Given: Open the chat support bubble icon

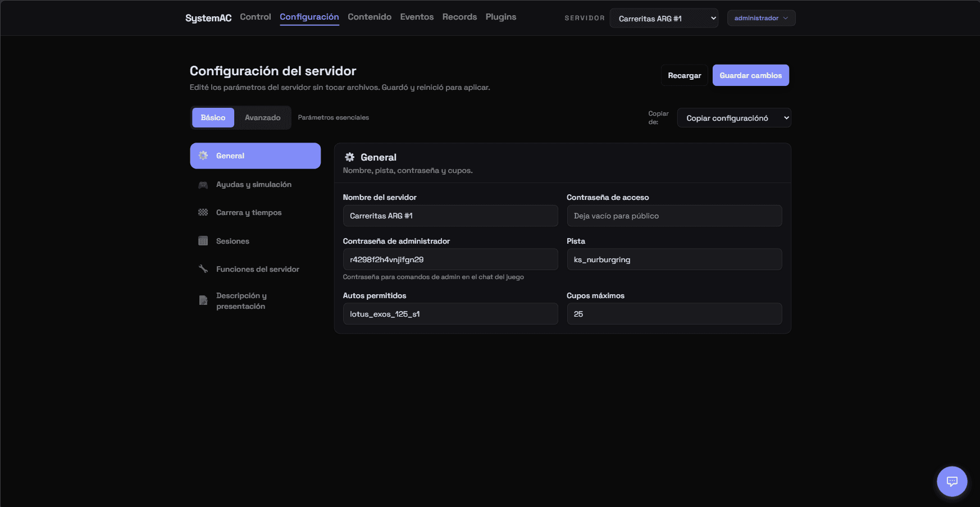Looking at the screenshot, I should [x=952, y=481].
